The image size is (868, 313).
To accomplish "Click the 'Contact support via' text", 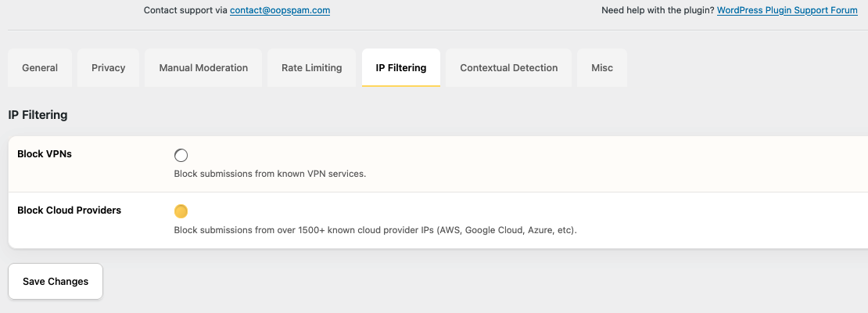I will [185, 11].
